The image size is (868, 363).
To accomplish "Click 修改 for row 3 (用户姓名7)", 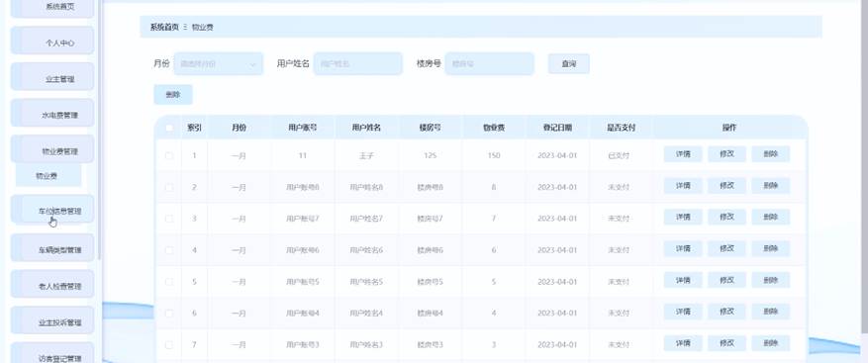I will [x=726, y=217].
